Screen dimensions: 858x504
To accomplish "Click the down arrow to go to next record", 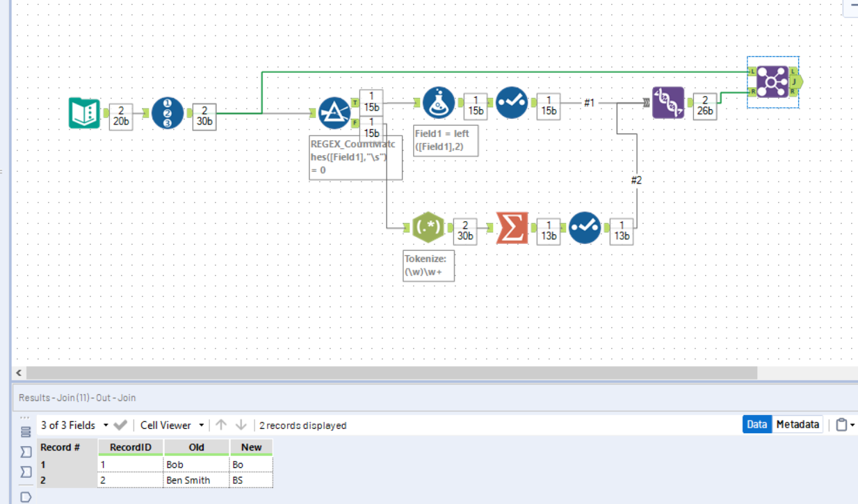I will point(240,425).
